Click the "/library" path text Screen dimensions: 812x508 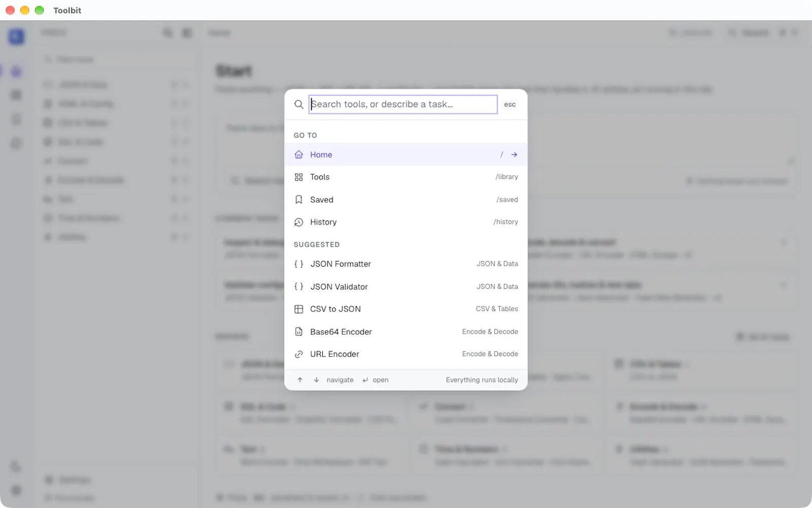pyautogui.click(x=506, y=177)
